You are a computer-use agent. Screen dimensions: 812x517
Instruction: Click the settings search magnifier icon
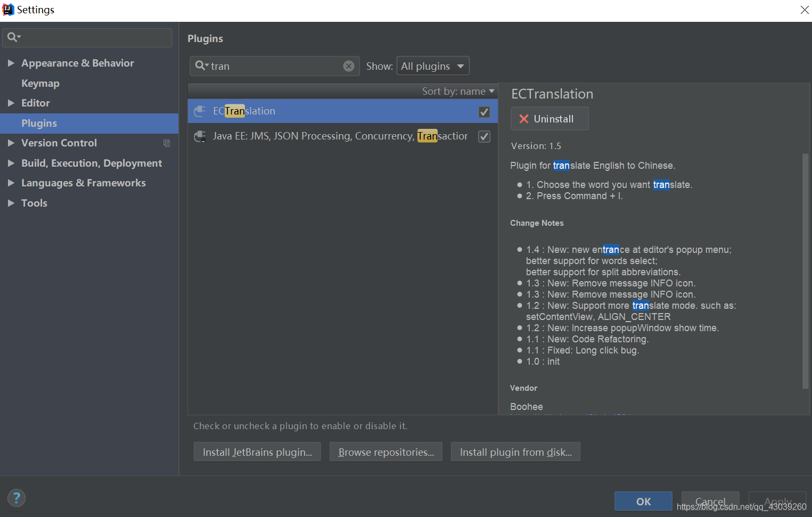13,37
